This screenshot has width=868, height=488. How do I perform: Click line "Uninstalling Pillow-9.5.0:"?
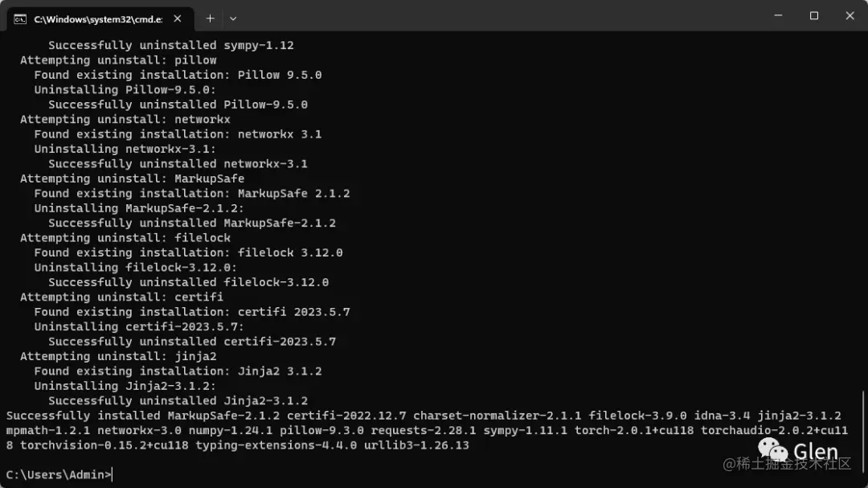click(x=125, y=90)
